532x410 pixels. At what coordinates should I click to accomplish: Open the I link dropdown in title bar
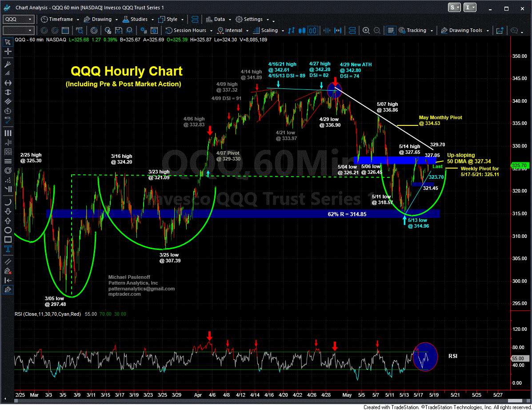(x=470, y=8)
